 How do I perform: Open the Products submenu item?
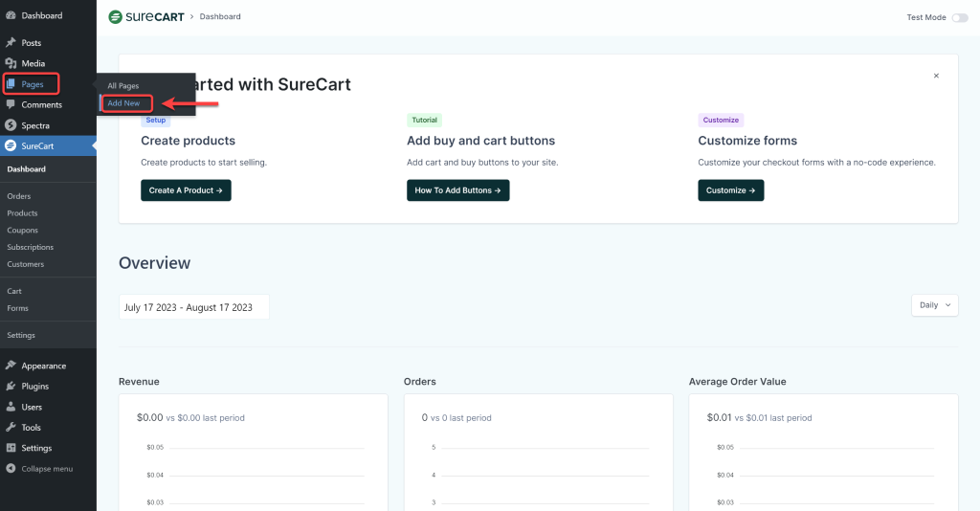pyautogui.click(x=22, y=213)
